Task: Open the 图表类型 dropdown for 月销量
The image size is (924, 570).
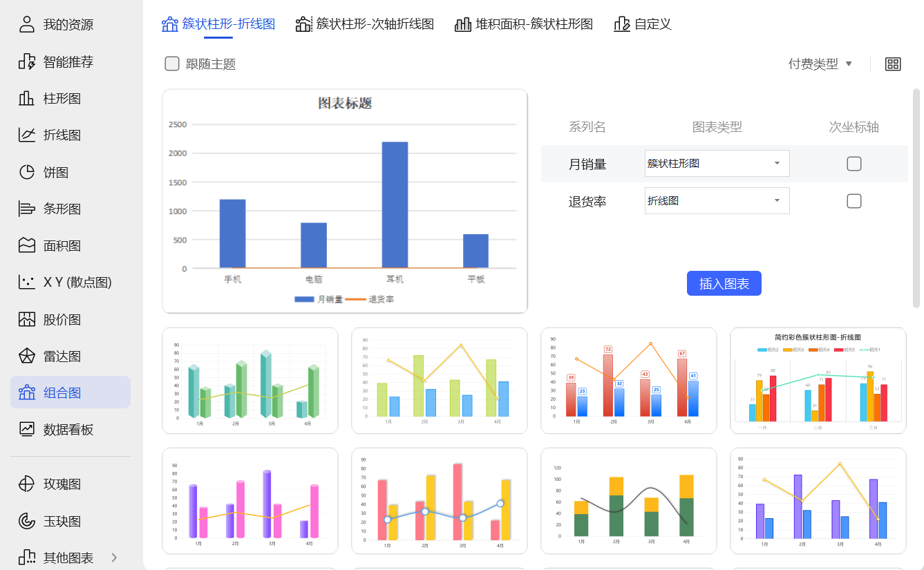Action: click(x=717, y=164)
